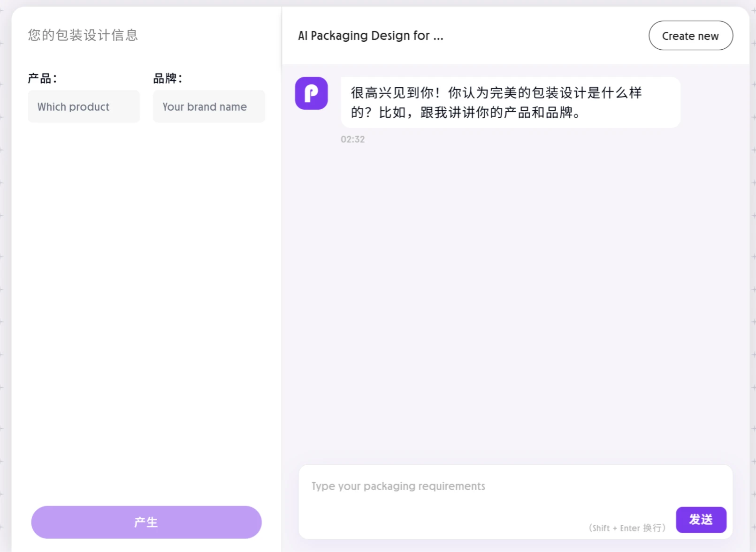
Task: Select the Pacdora logo beside the chat message
Action: [x=311, y=93]
